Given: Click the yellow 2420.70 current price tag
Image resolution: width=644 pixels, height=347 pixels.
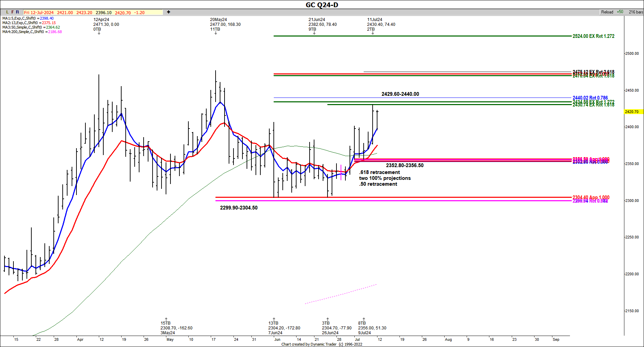Looking at the screenshot, I should click(632, 112).
